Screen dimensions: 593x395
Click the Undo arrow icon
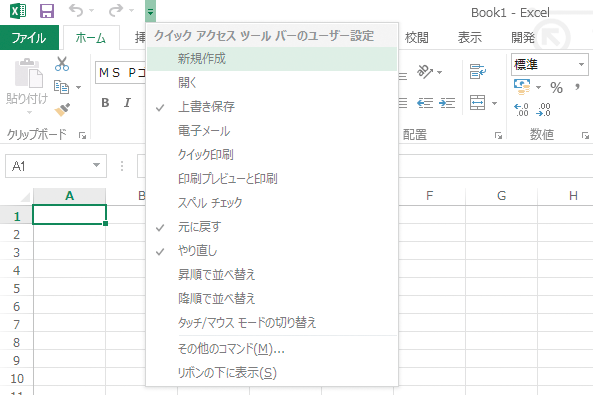76,11
